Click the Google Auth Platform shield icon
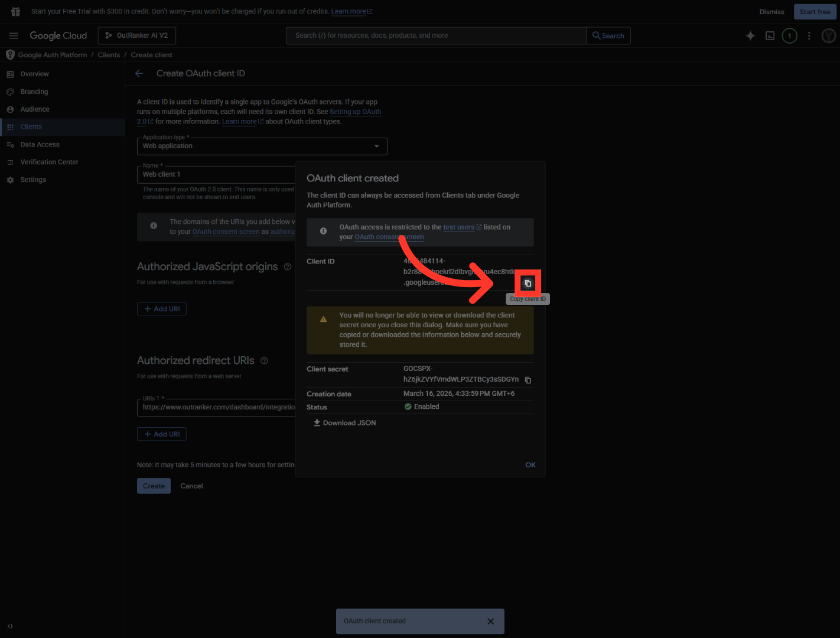The width and height of the screenshot is (840, 638). [10, 54]
